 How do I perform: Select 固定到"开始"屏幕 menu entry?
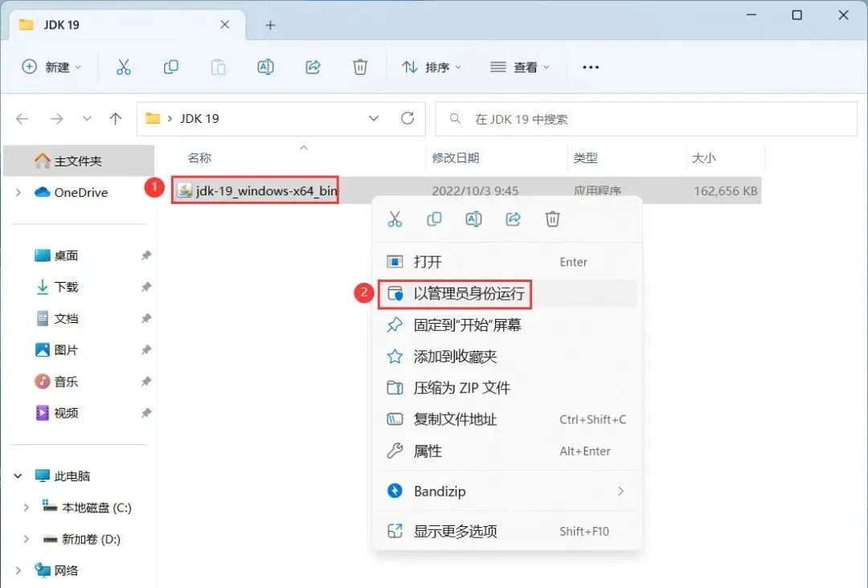[507, 325]
